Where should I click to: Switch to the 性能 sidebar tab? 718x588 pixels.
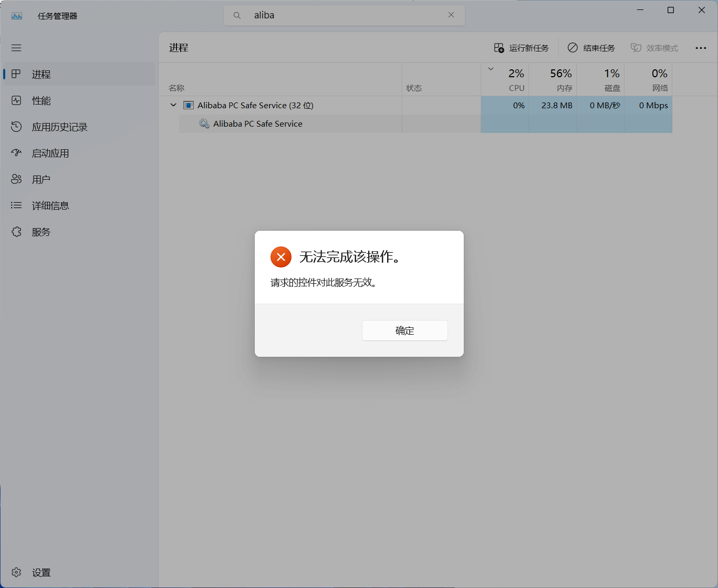[x=79, y=100]
